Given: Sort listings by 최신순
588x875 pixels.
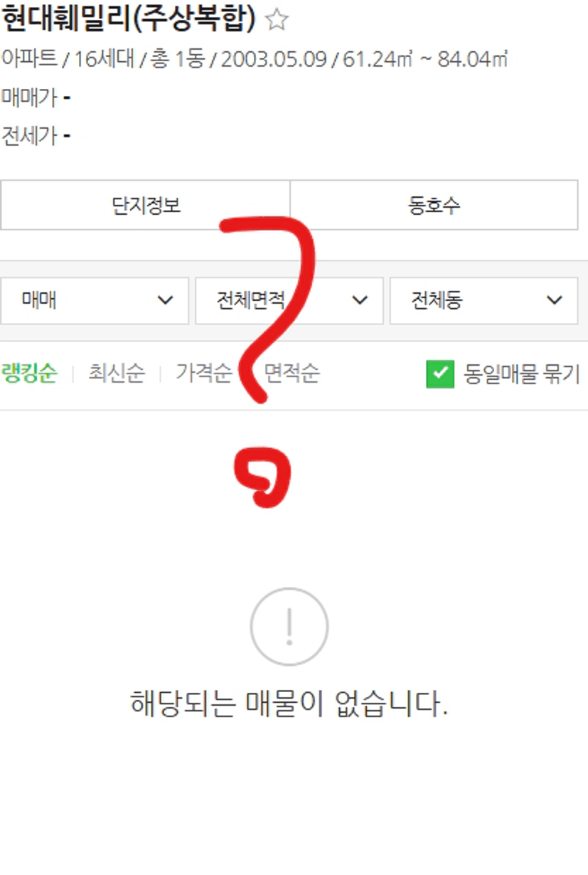Looking at the screenshot, I should (x=117, y=373).
